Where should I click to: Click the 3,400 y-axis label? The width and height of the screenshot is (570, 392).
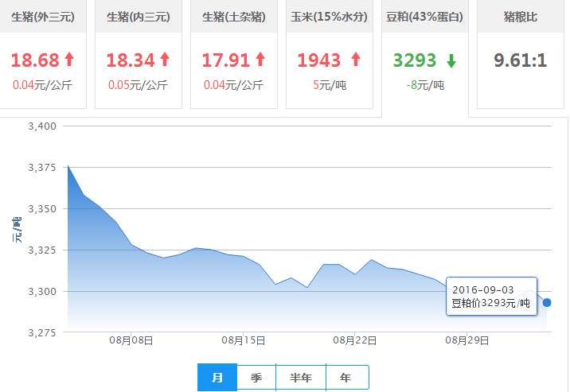click(x=42, y=126)
